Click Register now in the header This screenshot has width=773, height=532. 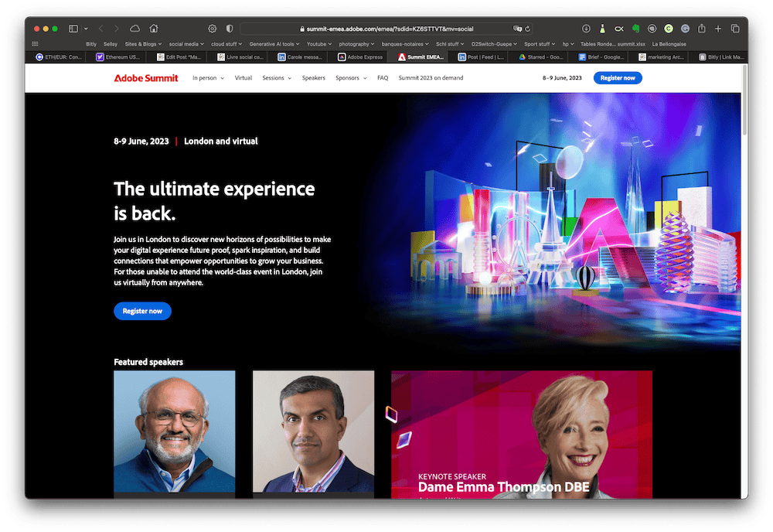[x=617, y=78]
